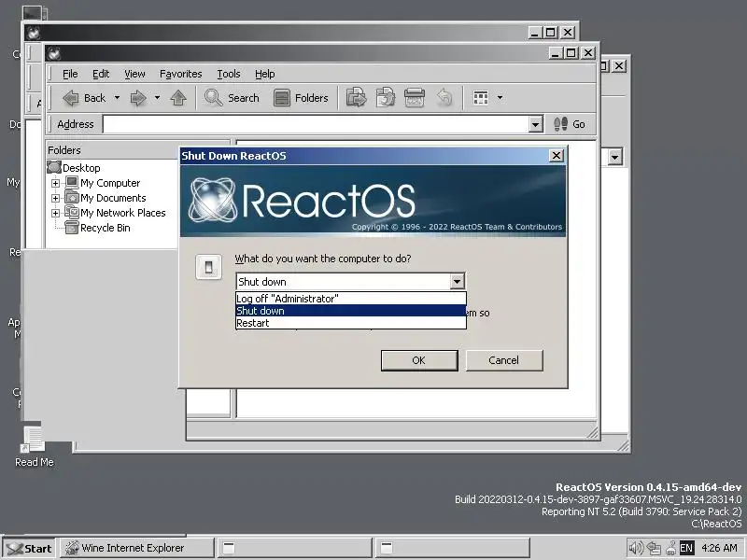Open the Favorites menu
Screen dimensions: 747x560
[180, 74]
